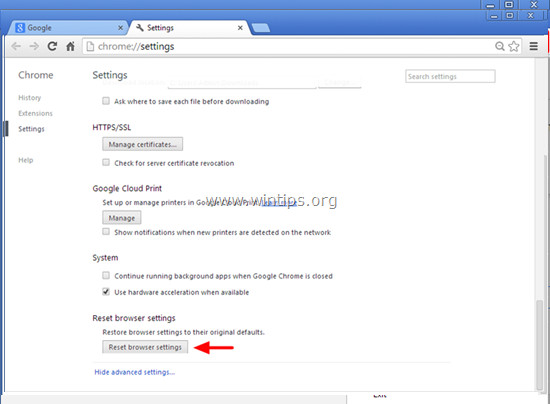550x404 pixels.
Task: Click the Manage button under Cloud Print
Action: click(122, 218)
